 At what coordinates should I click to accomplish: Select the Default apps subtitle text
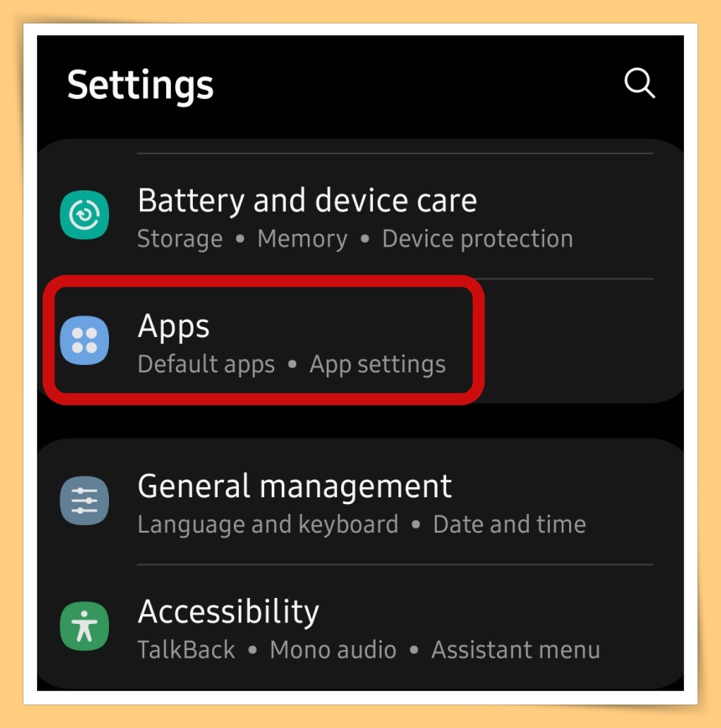206,365
